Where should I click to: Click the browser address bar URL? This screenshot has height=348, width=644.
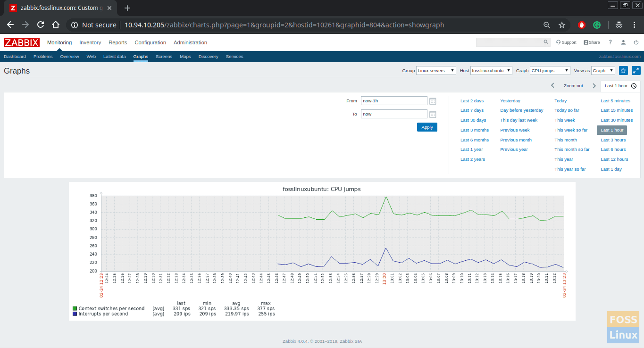[x=284, y=25]
